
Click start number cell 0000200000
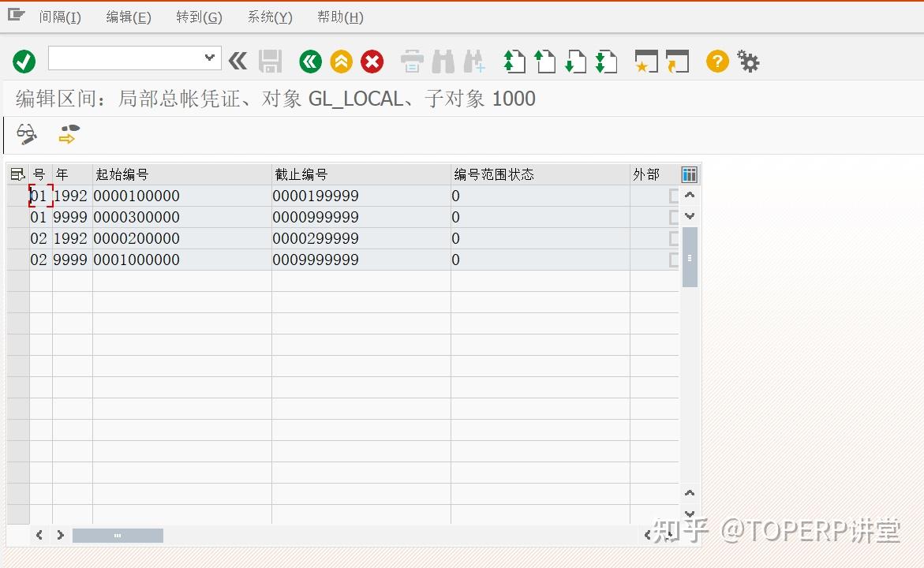pyautogui.click(x=182, y=238)
